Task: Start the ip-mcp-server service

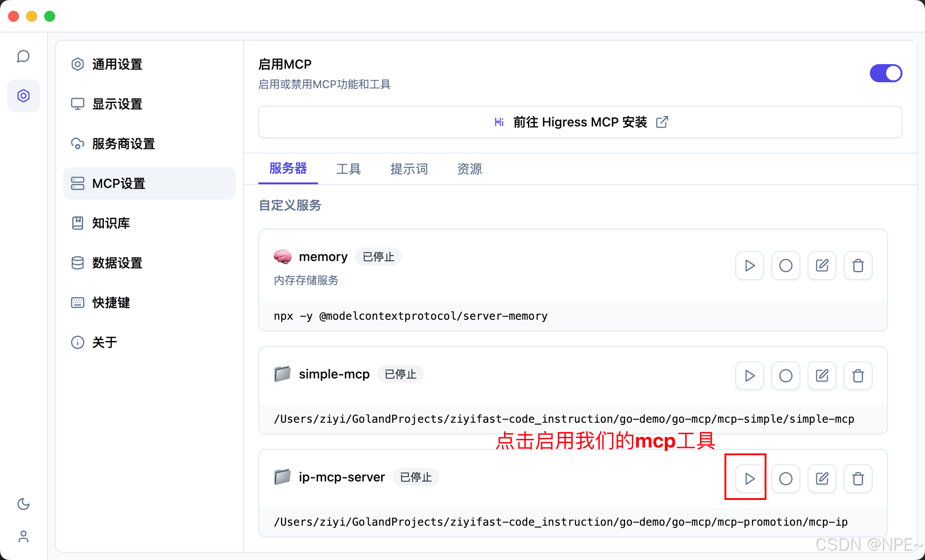Action: click(749, 478)
